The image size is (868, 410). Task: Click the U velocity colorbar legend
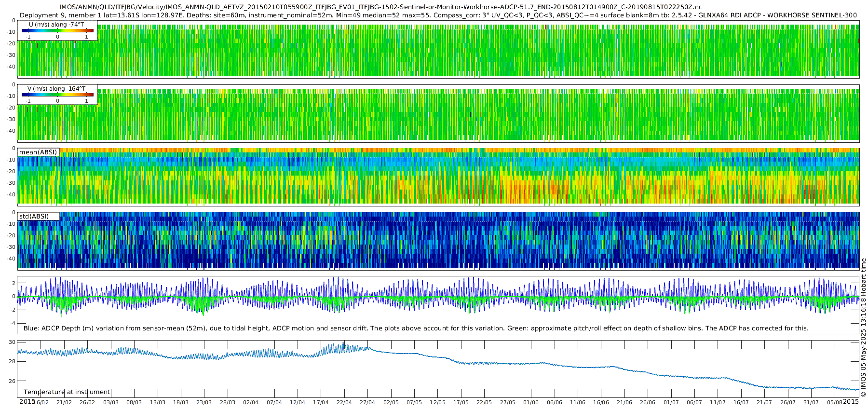pos(57,31)
